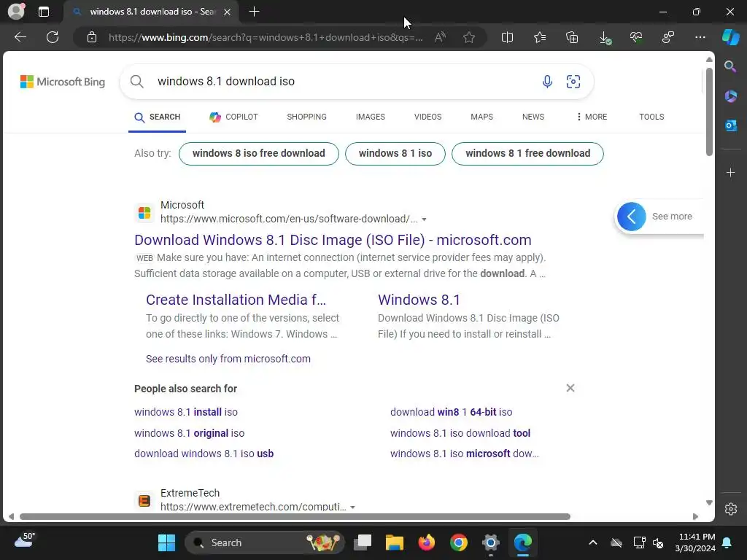Search 'windows 8.1 iso microsoft dow…' suggestion
This screenshot has height=560, width=747.
click(x=465, y=454)
